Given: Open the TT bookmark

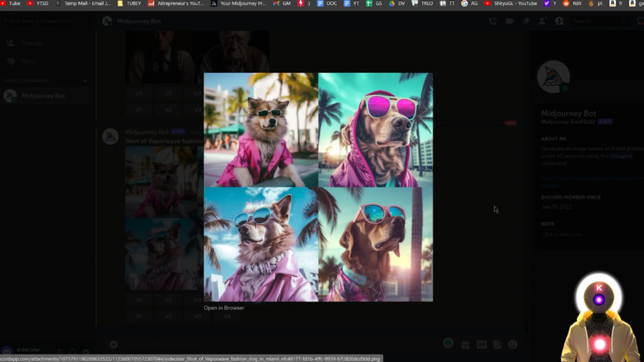Looking at the screenshot, I should click(448, 3).
